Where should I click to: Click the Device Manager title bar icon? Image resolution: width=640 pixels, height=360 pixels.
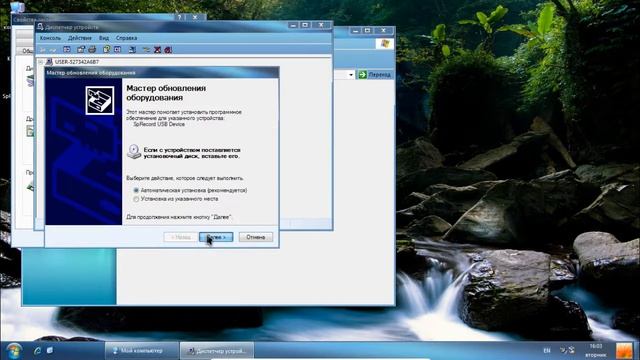[x=40, y=27]
